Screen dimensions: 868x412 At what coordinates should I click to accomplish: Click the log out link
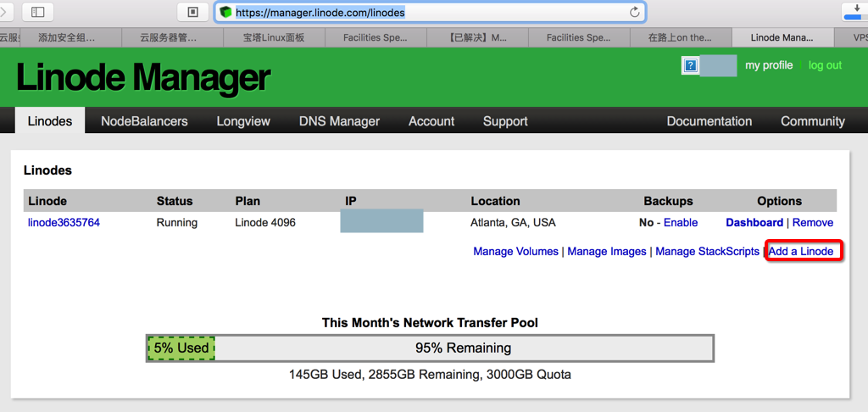pyautogui.click(x=825, y=65)
